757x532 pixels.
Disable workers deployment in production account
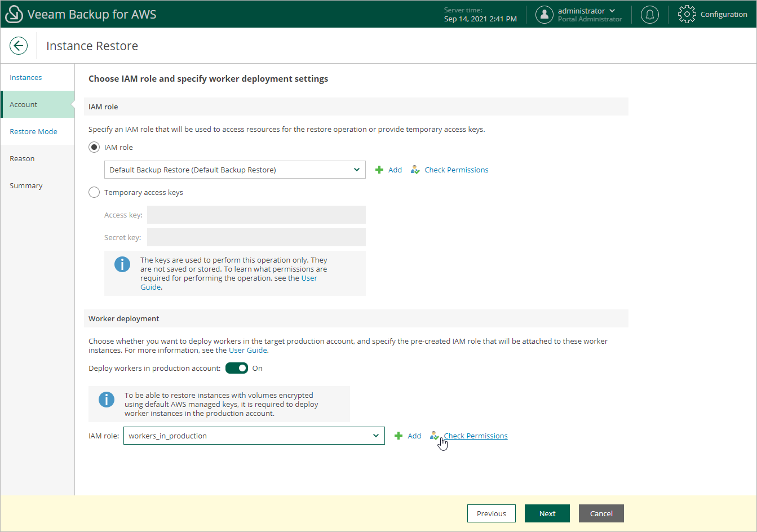pos(237,368)
